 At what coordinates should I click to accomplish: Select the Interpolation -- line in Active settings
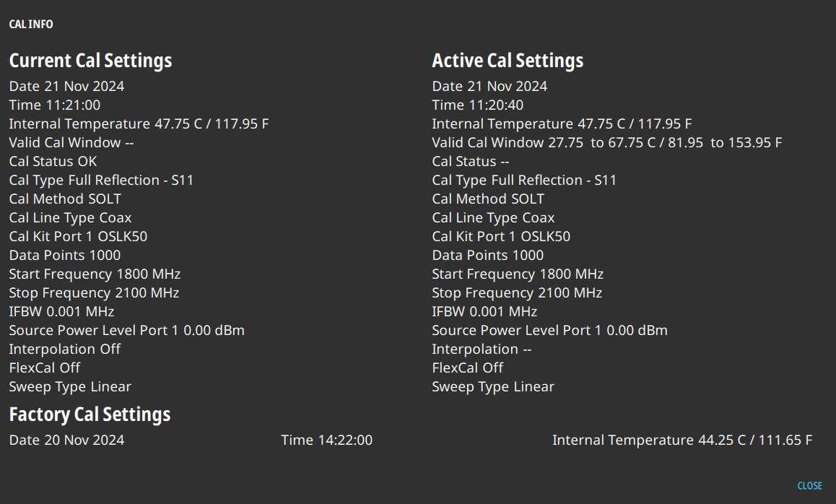click(x=482, y=349)
